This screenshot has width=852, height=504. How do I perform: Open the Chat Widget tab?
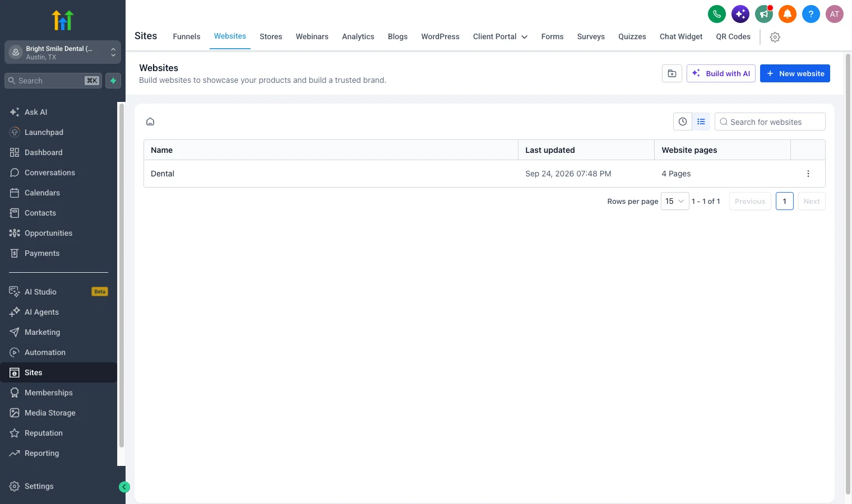click(681, 36)
